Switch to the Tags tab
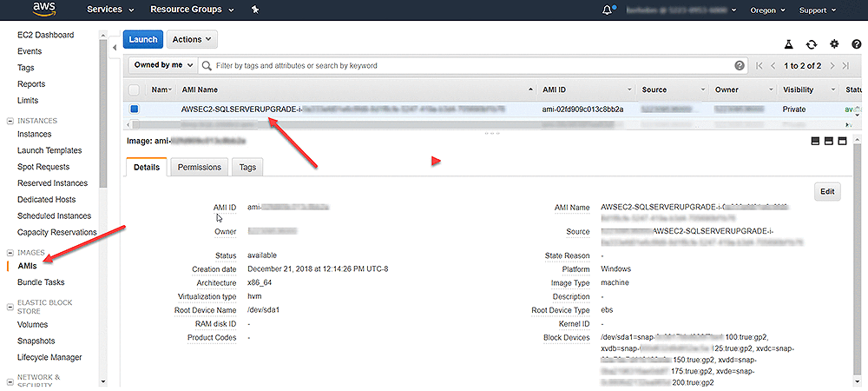Screen dimensions: 868x391 pos(247,167)
